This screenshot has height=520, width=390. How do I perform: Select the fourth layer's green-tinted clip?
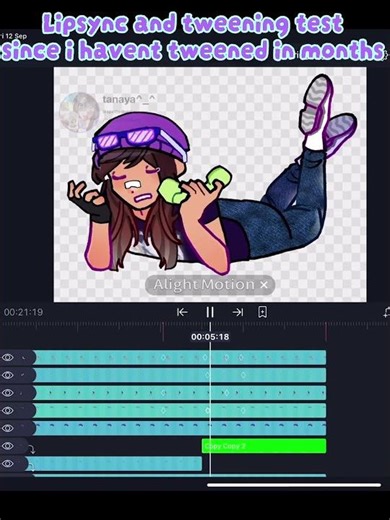click(179, 411)
